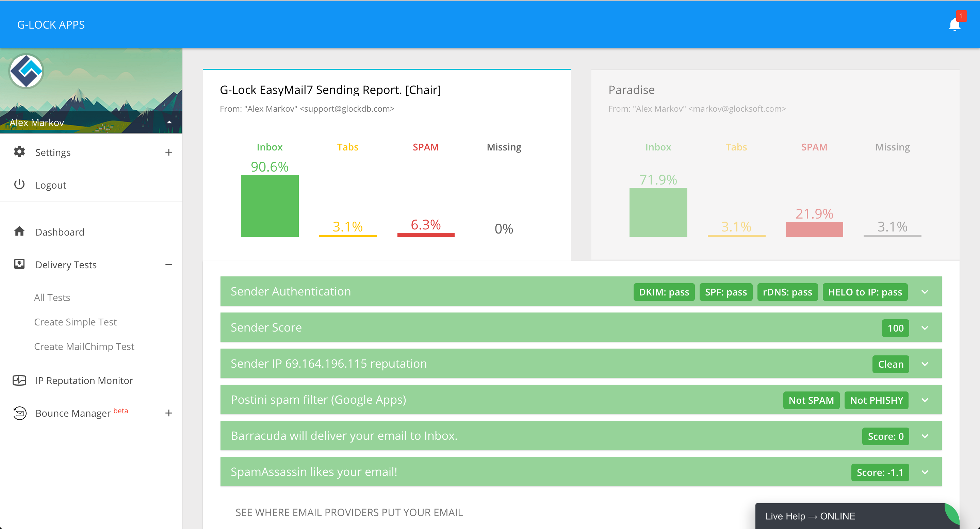The height and width of the screenshot is (529, 980).
Task: Click the G-Lock logo avatar
Action: (26, 71)
